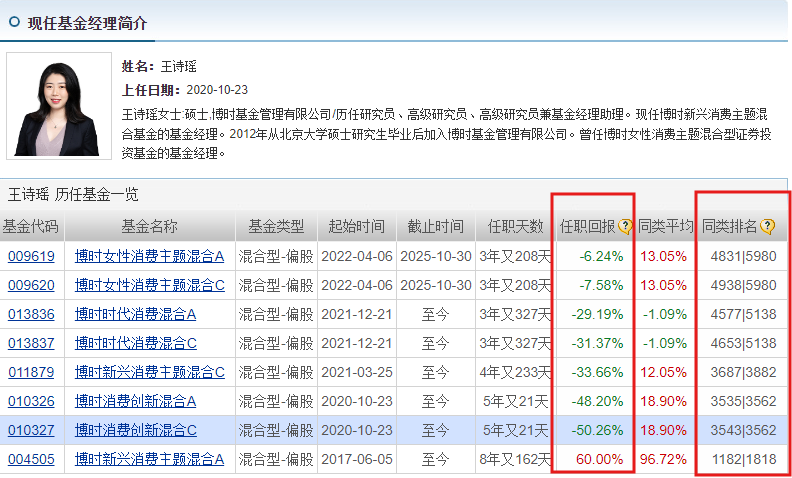Open fund code link 013836
Image resolution: width=792 pixels, height=478 pixels.
pos(31,314)
